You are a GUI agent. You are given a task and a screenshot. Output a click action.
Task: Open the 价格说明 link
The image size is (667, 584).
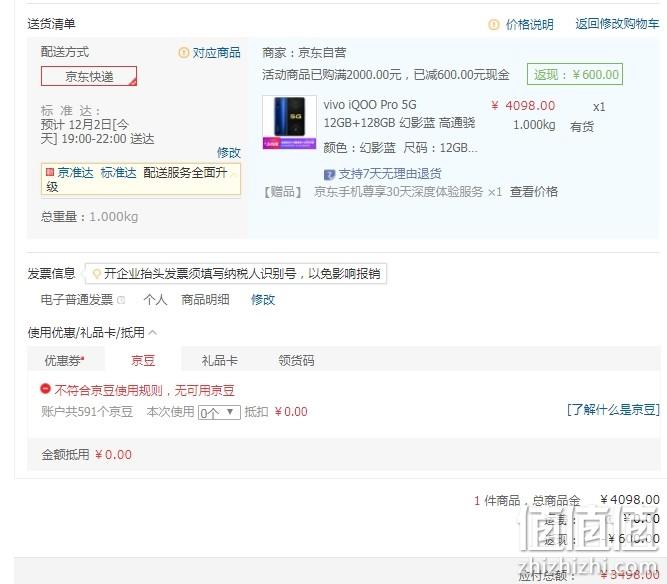[530, 25]
